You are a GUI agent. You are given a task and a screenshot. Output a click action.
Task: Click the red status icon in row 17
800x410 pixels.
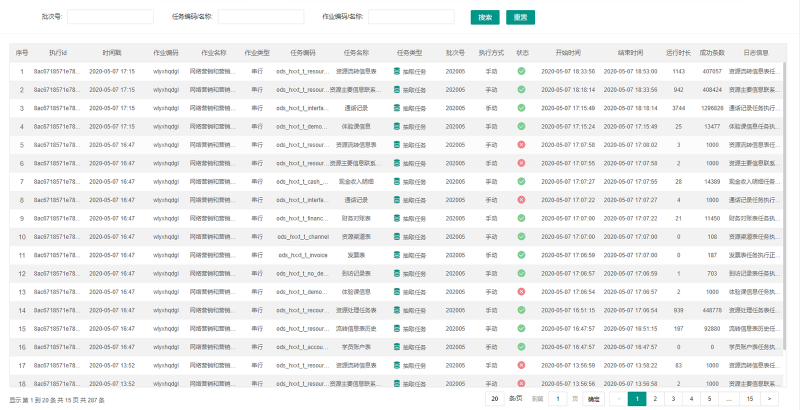coord(521,365)
